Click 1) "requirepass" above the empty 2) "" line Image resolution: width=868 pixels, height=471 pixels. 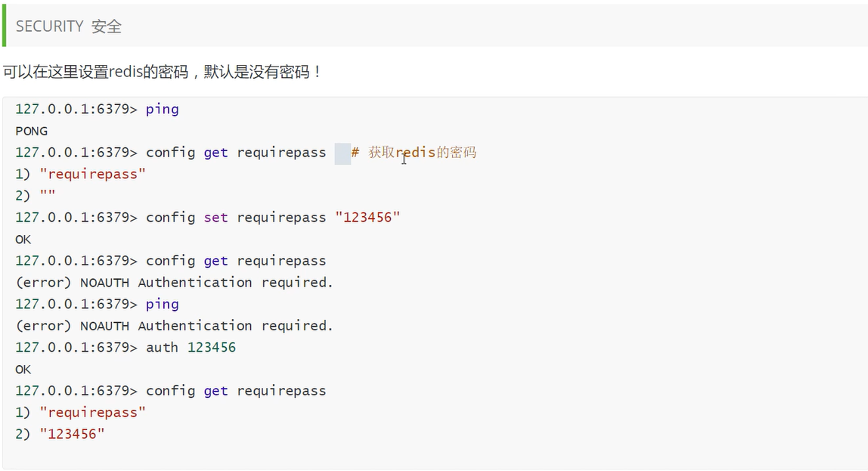pos(80,175)
